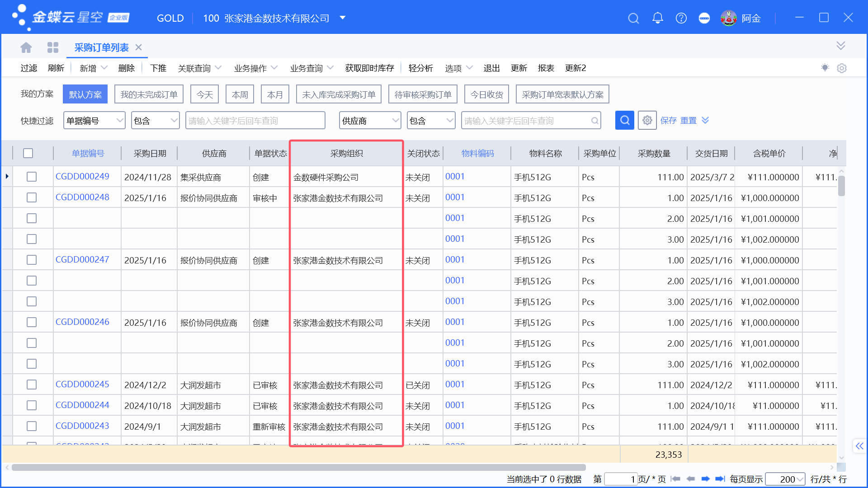Click the 单据编号 keyword input field
Image resolution: width=868 pixels, height=488 pixels.
click(x=255, y=121)
